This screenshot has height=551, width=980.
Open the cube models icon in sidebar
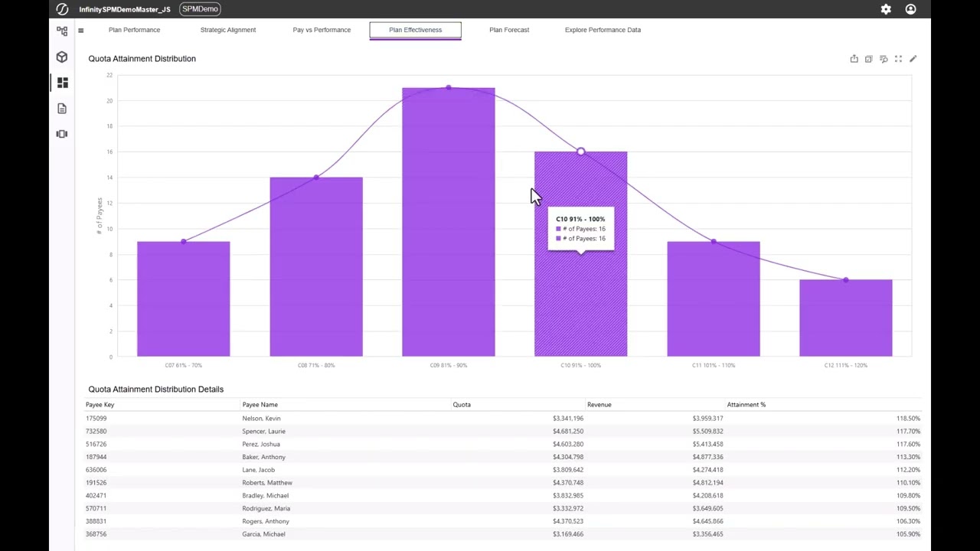tap(62, 57)
